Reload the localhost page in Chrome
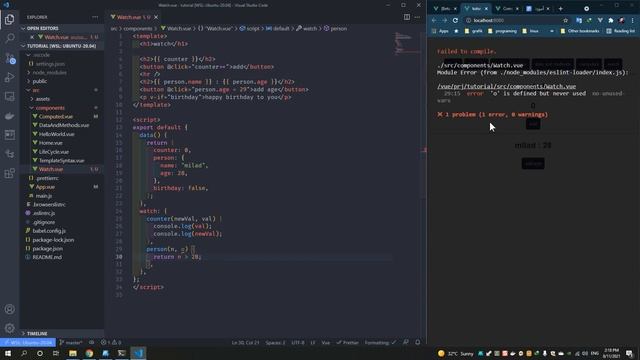This screenshot has width=640, height=360. (x=455, y=20)
